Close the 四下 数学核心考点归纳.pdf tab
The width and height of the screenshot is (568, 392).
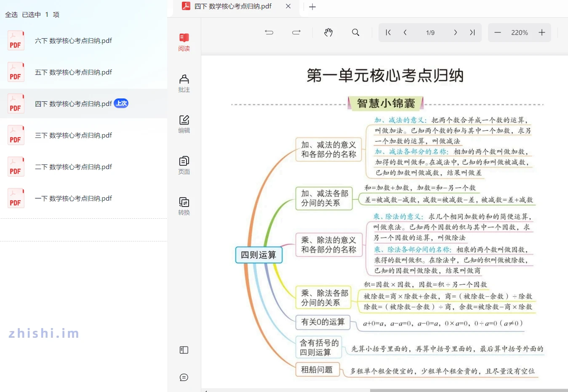288,6
